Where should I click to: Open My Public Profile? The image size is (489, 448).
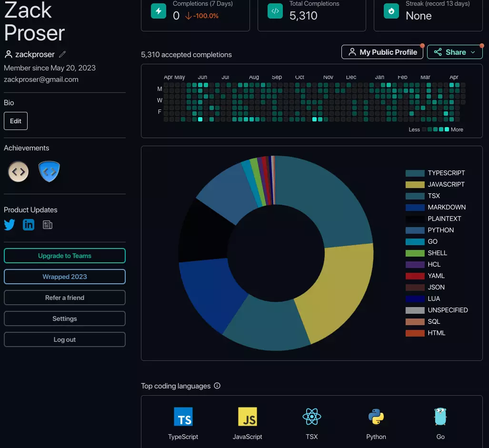click(382, 52)
